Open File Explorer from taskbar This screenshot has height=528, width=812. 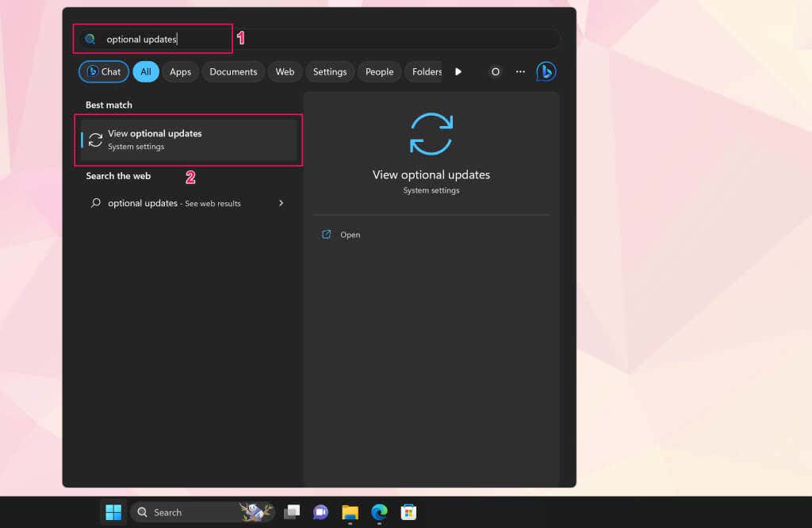350,512
